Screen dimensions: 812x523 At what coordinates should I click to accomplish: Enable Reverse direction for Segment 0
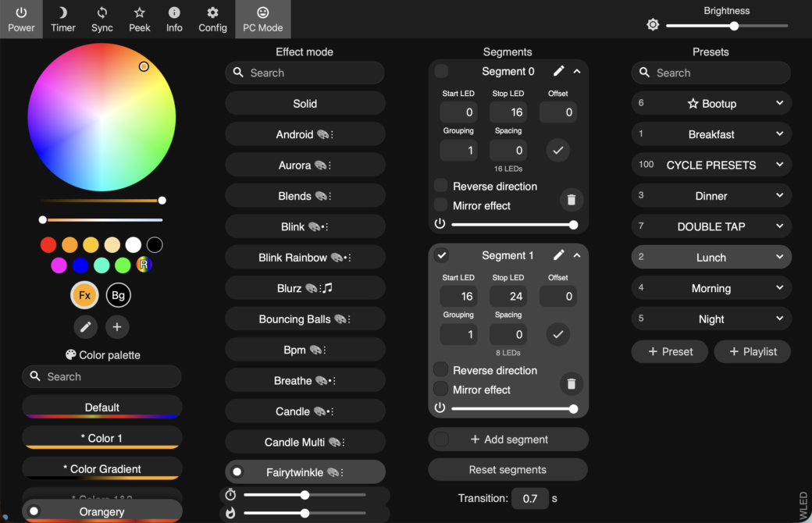(x=441, y=186)
